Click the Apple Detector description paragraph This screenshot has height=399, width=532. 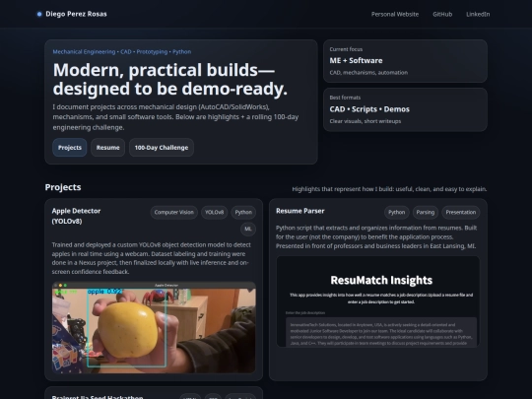152,258
